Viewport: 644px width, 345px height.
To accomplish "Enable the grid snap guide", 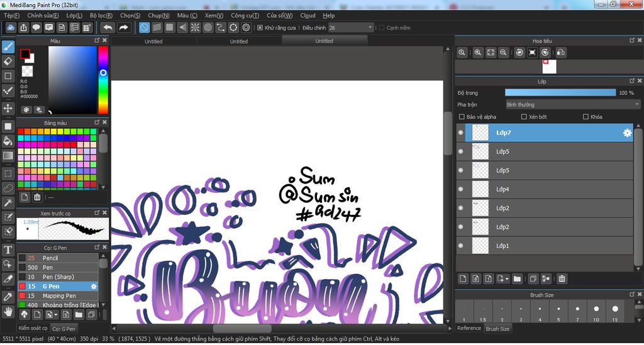I will 170,28.
